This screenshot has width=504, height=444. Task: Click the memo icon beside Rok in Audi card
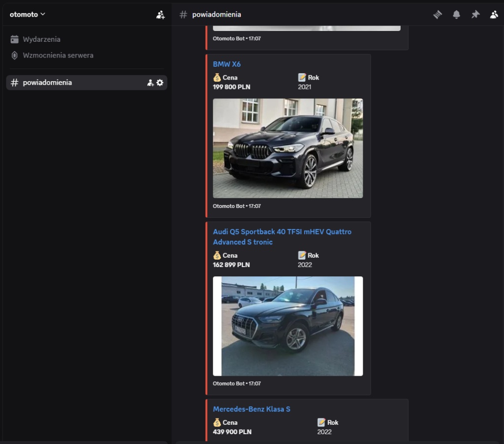[302, 255]
